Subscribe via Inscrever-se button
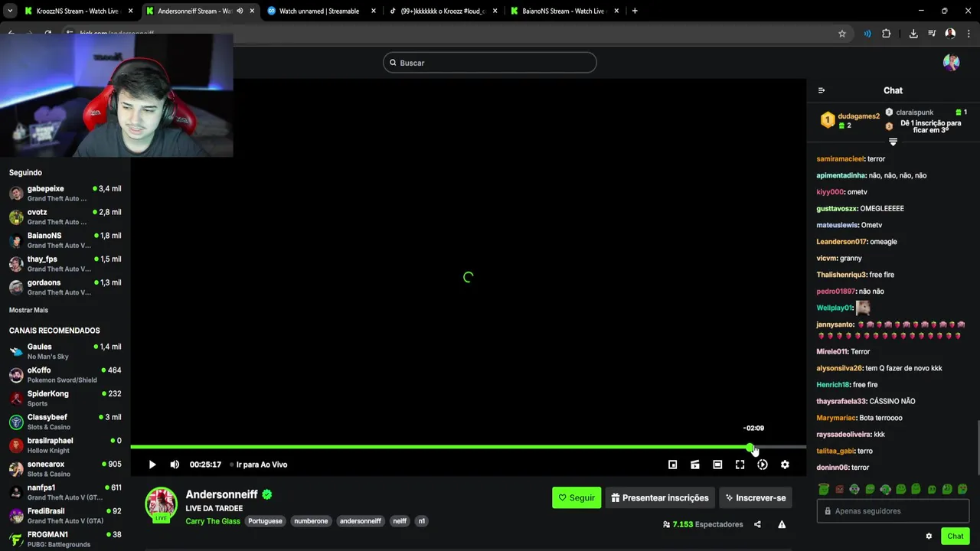Image resolution: width=980 pixels, height=551 pixels. (x=756, y=497)
